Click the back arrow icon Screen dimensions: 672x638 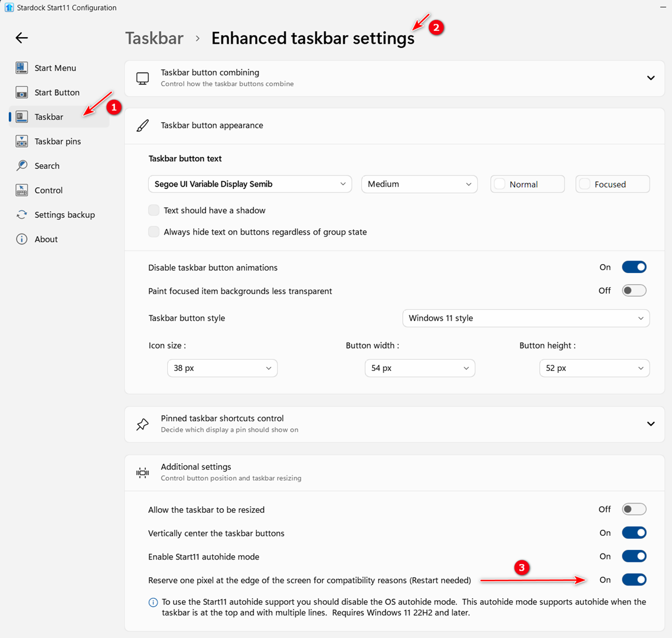tap(21, 38)
